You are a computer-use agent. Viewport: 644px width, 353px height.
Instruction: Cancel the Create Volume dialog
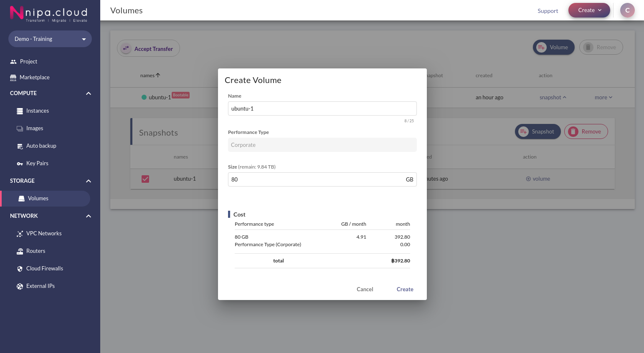365,289
